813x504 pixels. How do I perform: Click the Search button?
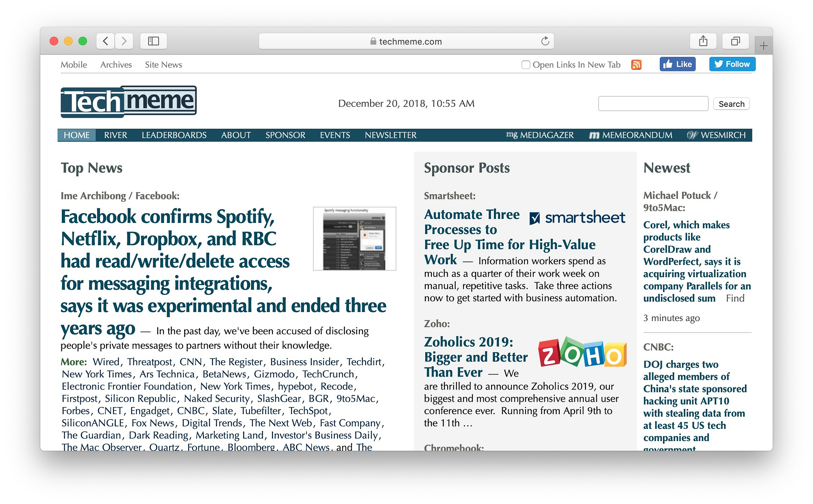(731, 104)
